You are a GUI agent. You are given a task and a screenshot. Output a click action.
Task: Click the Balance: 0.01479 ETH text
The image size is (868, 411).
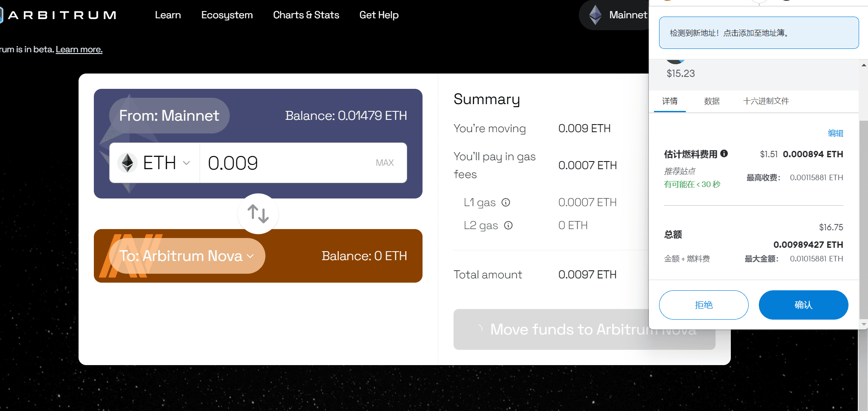(x=346, y=116)
